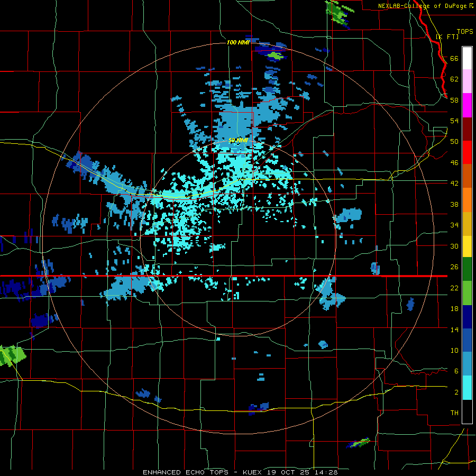This screenshot has height=476, width=476.
Task: Click the 2 legend number
Action: tap(456, 392)
